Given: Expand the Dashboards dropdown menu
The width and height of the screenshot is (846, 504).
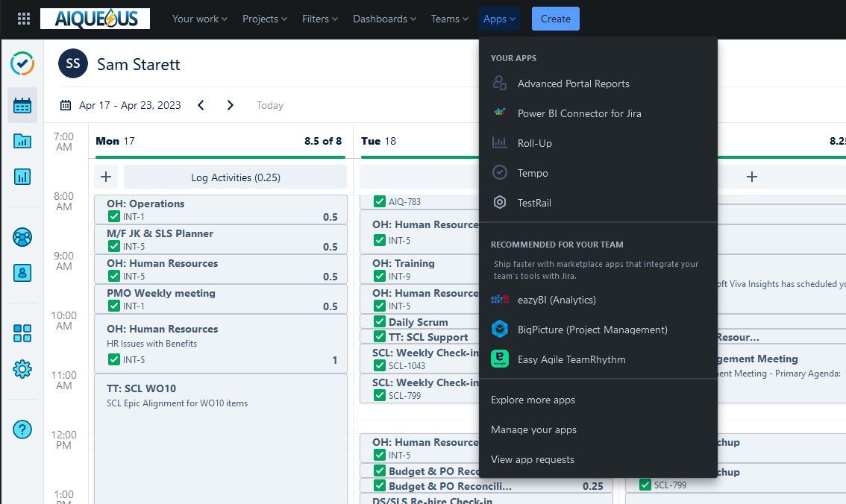Looking at the screenshot, I should pyautogui.click(x=384, y=19).
